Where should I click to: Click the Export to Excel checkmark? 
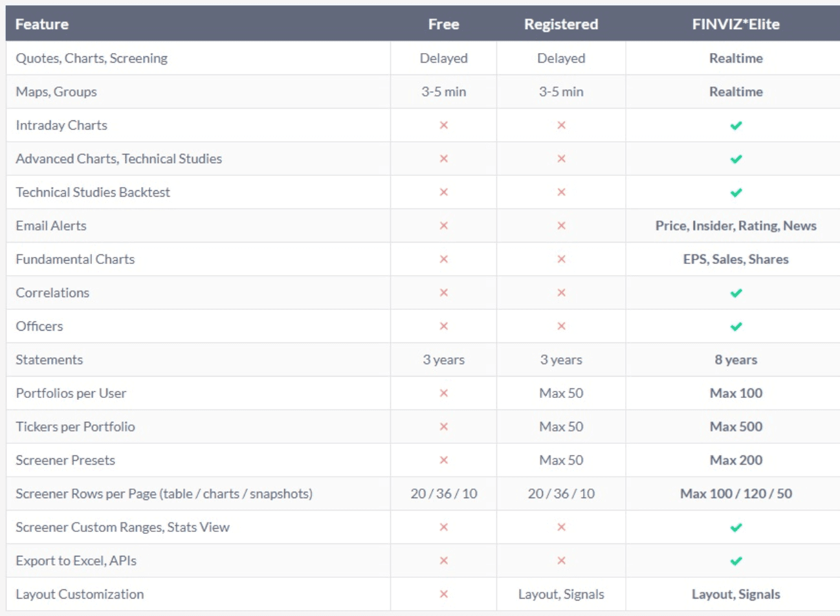click(x=736, y=560)
